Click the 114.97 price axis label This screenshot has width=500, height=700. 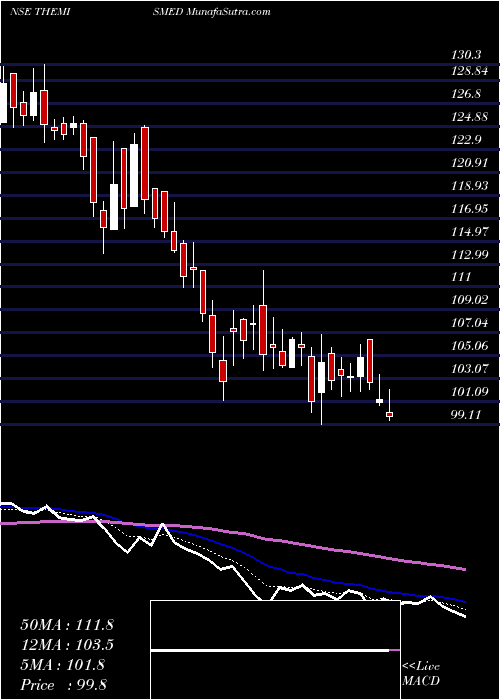[470, 231]
